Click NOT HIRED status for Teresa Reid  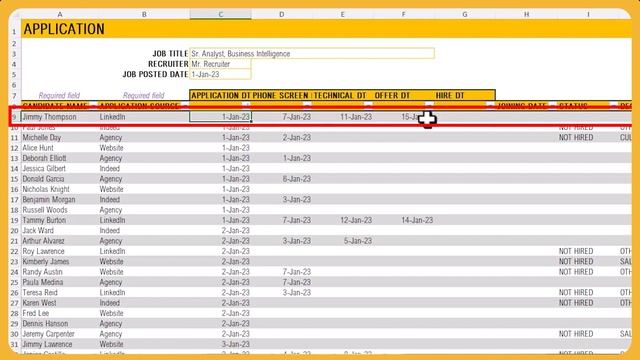coord(576,293)
